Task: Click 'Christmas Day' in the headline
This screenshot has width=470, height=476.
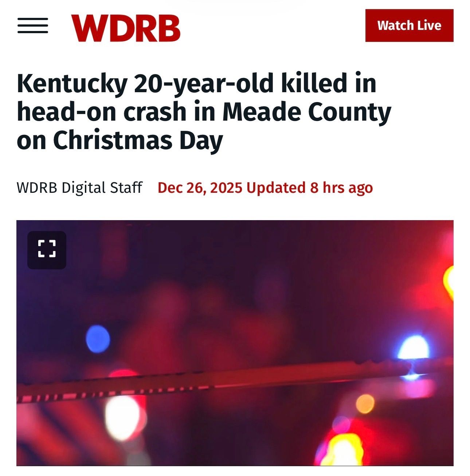Action: [138, 140]
